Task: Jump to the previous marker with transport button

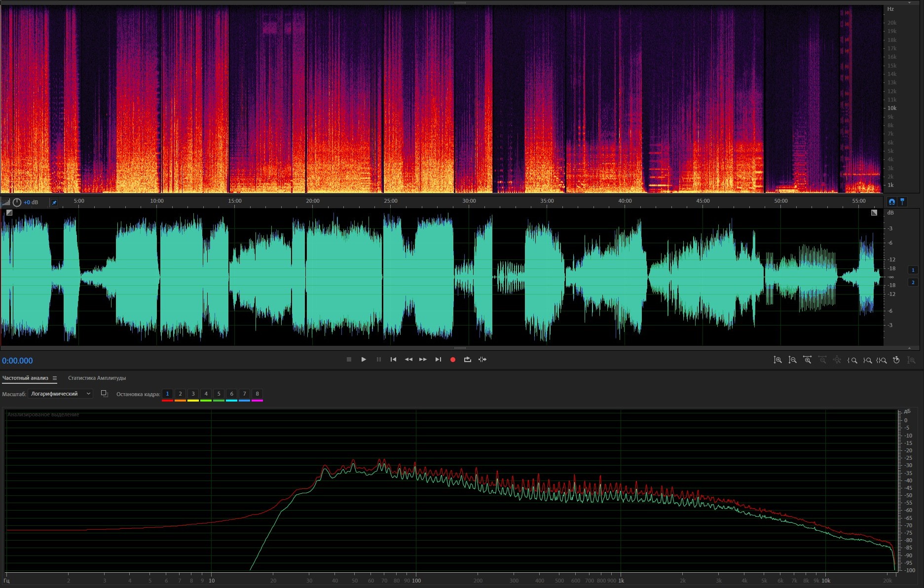Action: point(393,360)
